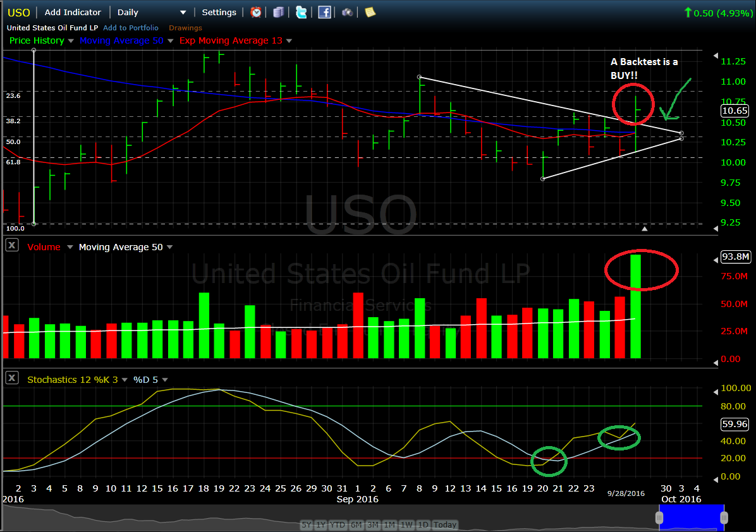Viewport: 756px width, 532px height.
Task: Click the Add to Portfolio link
Action: (131, 28)
